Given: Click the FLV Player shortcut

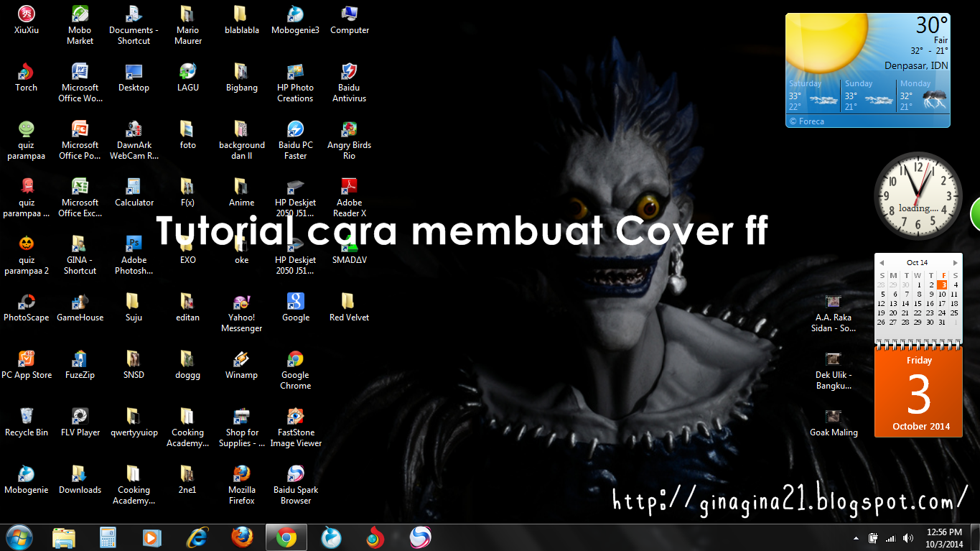Looking at the screenshot, I should [x=80, y=422].
